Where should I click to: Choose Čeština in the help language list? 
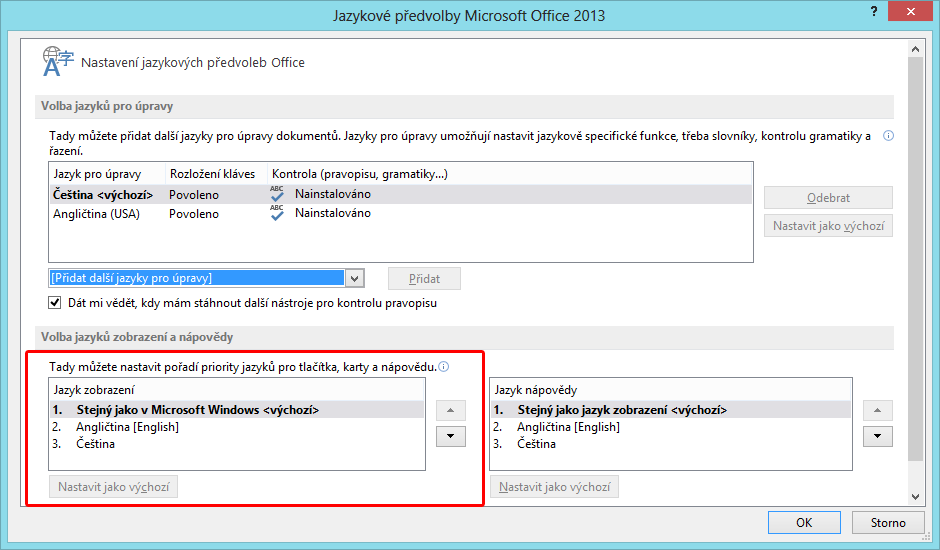coord(536,444)
